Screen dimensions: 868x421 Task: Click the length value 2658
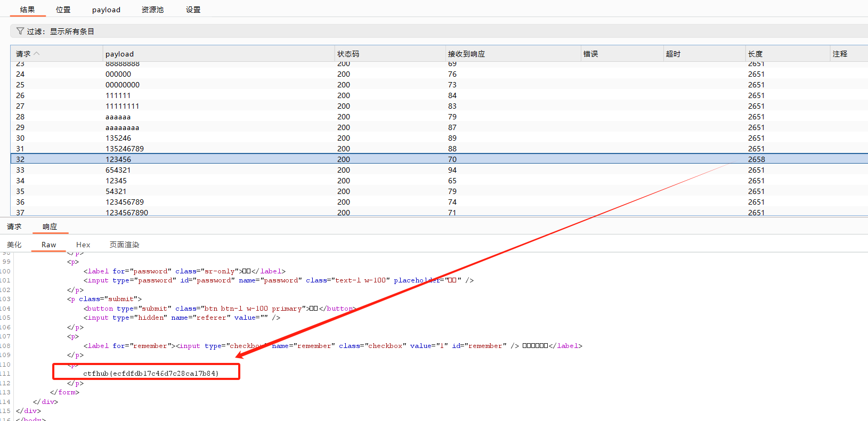pos(756,159)
